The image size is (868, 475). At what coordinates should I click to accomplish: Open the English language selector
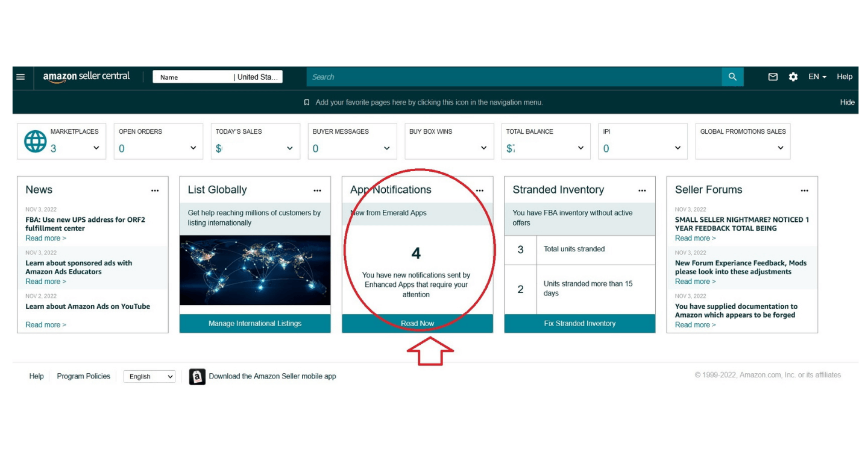tap(149, 376)
